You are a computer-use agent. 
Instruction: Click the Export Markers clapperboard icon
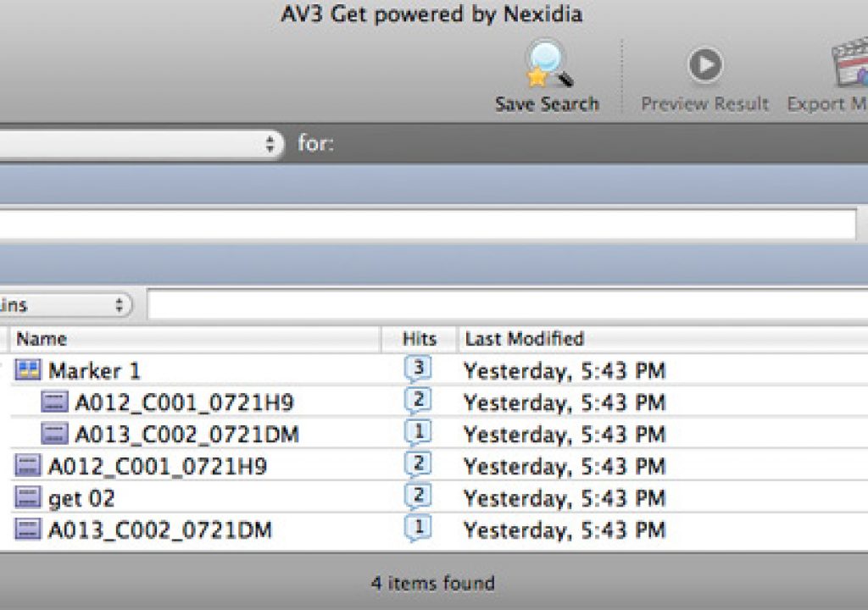pos(850,63)
